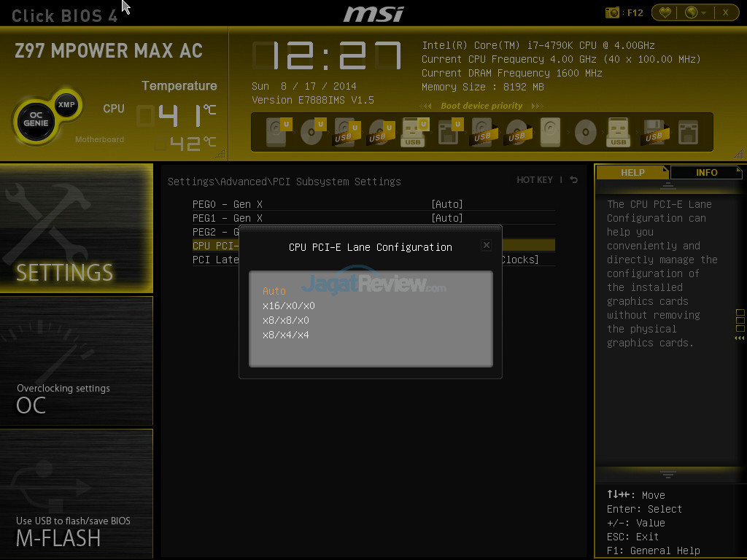
Task: Select the UEFI USB CD/DVD boot icon
Action: pyautogui.click(x=381, y=132)
